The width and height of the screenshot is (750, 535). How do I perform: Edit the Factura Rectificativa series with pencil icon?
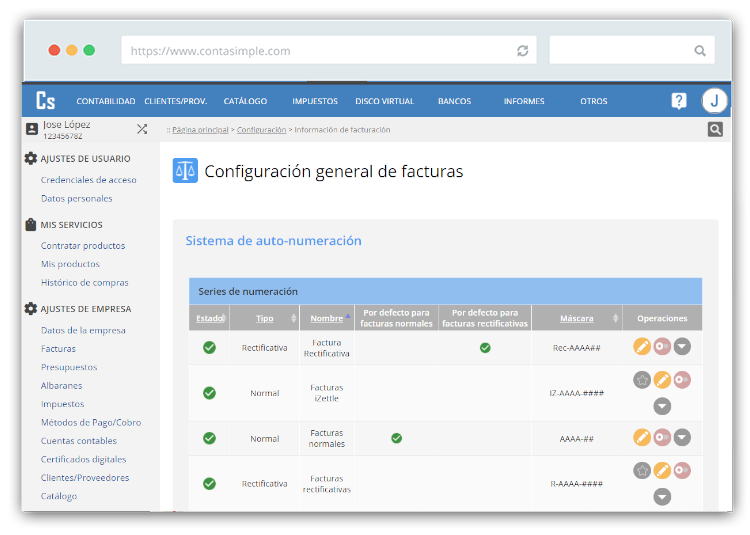click(642, 346)
